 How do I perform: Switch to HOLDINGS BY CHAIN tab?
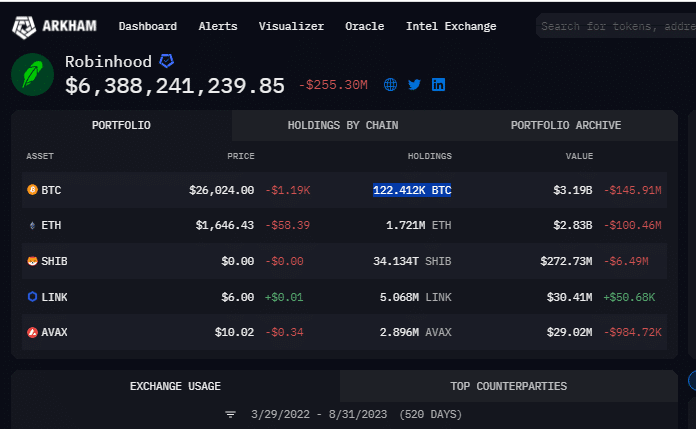pyautogui.click(x=343, y=125)
